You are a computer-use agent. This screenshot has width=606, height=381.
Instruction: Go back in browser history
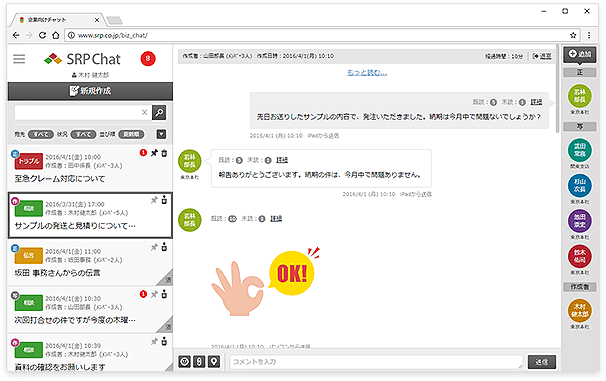click(x=16, y=35)
